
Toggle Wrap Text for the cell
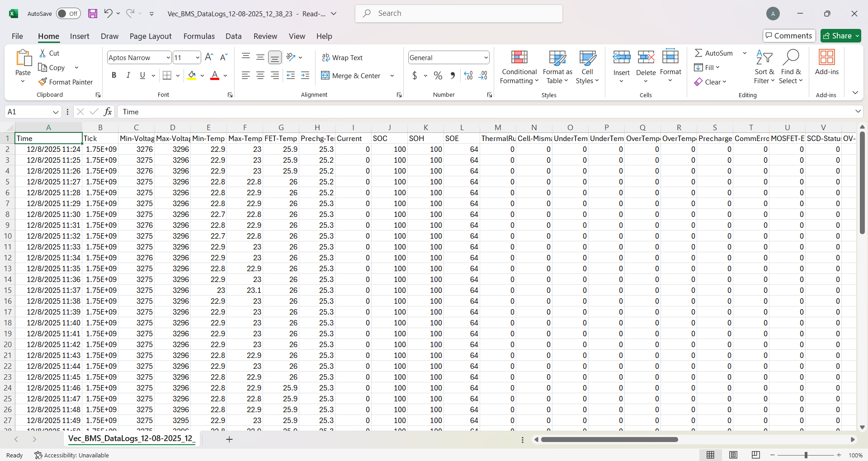click(x=342, y=57)
